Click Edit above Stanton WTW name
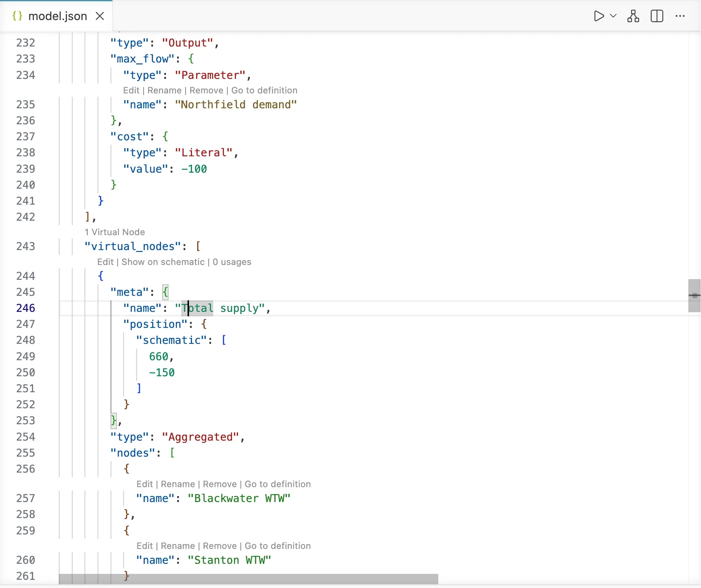 pos(145,546)
